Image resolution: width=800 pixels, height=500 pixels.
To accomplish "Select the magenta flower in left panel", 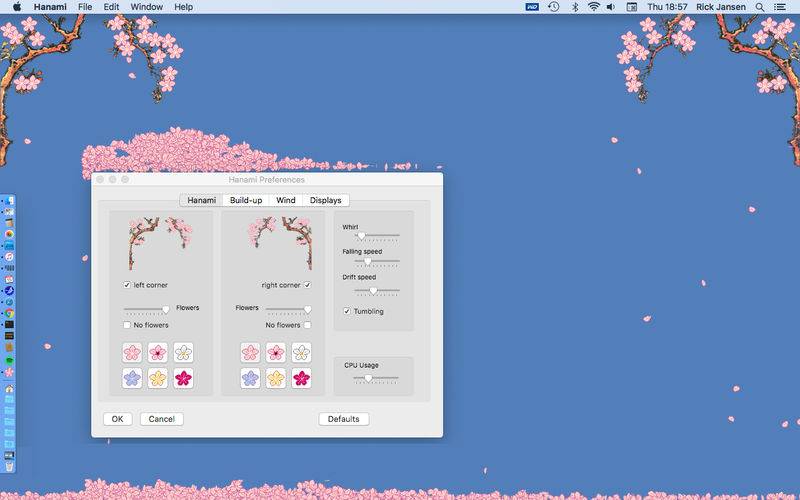I will point(183,378).
